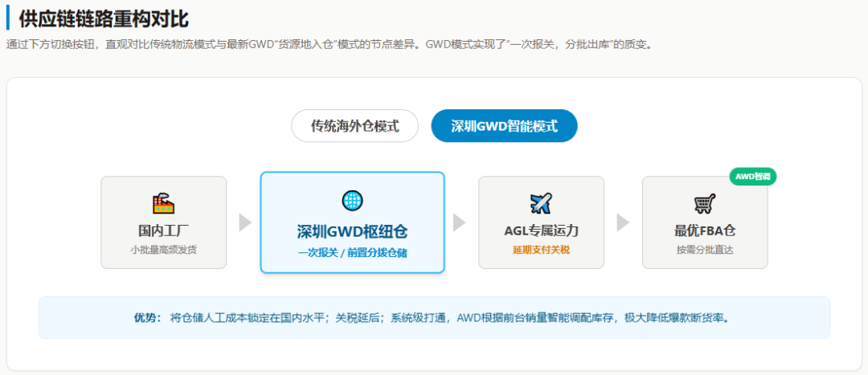Select the 深圳GWD智能模式 toggle
This screenshot has height=375, width=868.
(504, 126)
